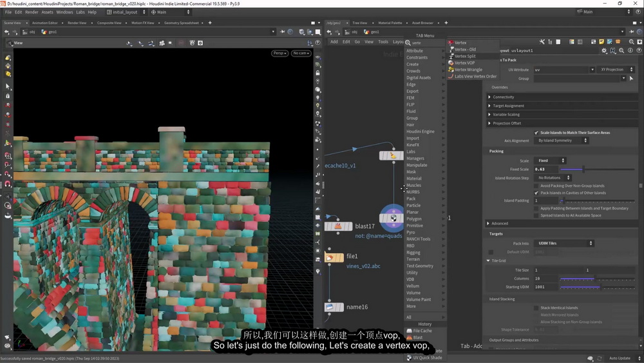Toggle Apply Padding Between Islands and Target Boundary
The height and width of the screenshot is (363, 644).
(x=536, y=208)
